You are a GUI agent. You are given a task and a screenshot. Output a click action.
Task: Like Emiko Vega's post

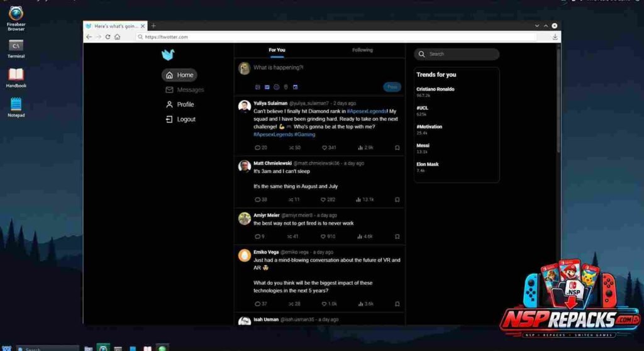(329, 304)
